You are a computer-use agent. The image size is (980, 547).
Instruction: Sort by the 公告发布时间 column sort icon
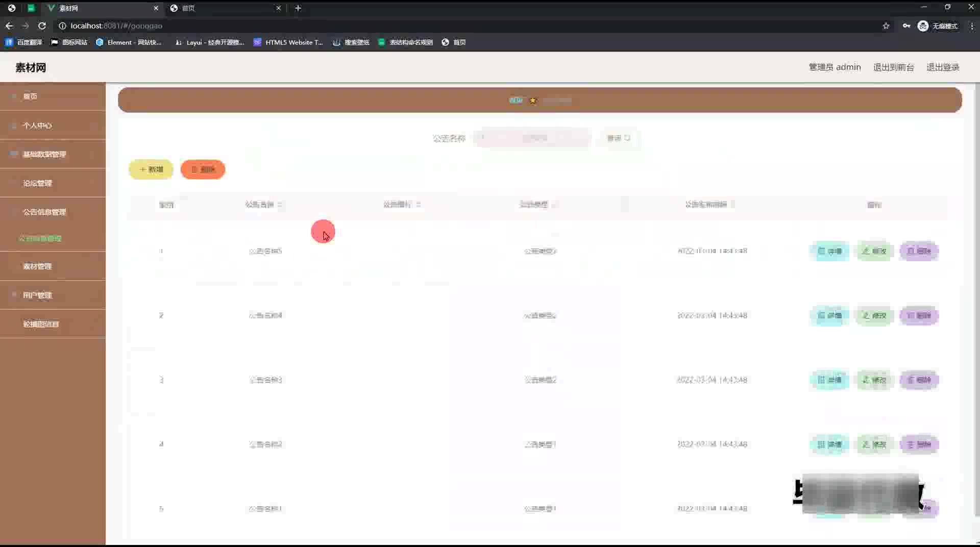coord(733,205)
